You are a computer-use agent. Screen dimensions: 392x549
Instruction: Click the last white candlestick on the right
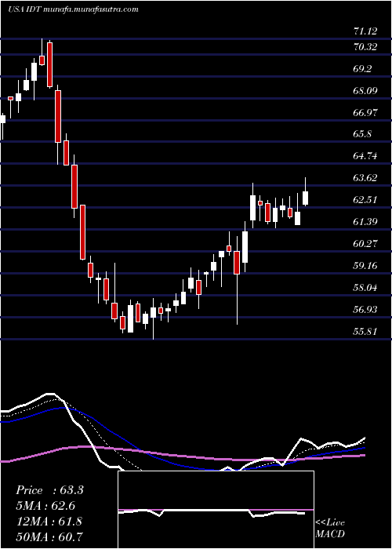305,198
